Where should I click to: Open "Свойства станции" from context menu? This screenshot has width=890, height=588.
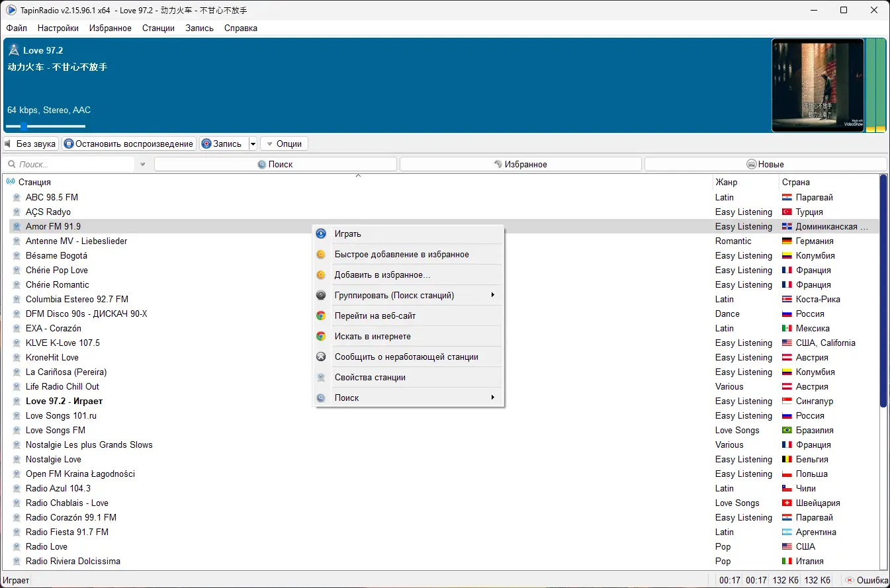coord(371,377)
